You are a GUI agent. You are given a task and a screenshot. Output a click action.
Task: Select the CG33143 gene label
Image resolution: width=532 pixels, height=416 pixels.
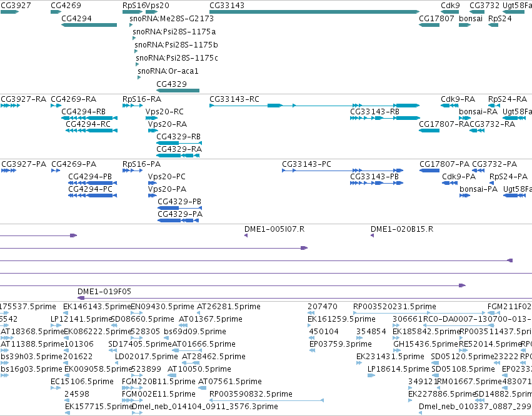(x=227, y=6)
